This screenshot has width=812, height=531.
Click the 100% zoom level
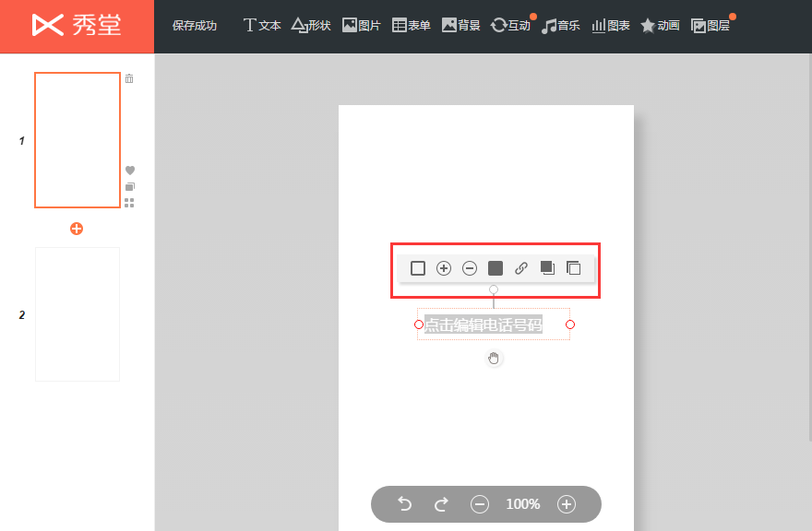(523, 504)
